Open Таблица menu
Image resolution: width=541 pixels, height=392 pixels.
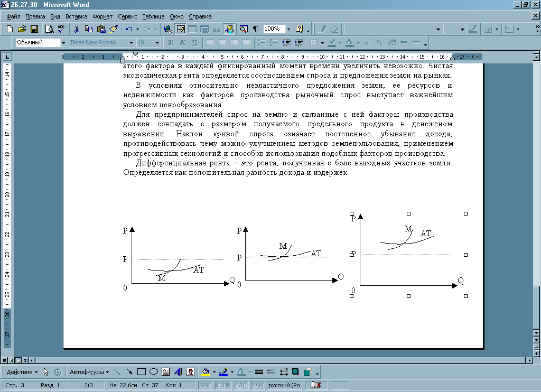(153, 16)
